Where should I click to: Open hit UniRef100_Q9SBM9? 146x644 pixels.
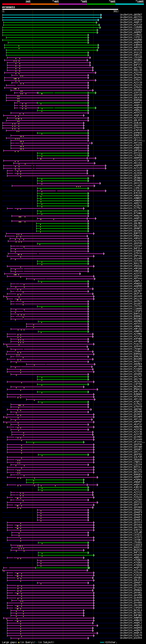[131, 20]
